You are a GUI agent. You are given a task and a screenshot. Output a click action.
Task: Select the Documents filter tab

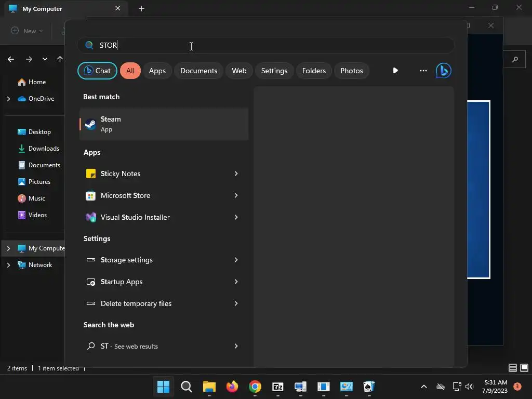[x=199, y=71]
